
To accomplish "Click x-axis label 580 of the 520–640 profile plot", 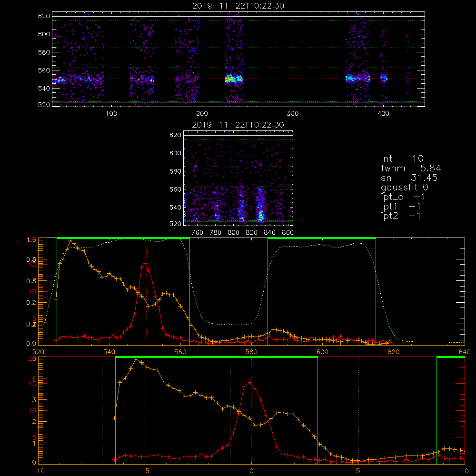I will 251,352.
